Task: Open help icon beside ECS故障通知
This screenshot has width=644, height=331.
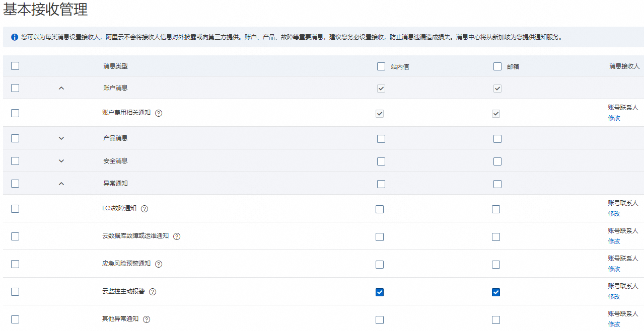Action: [x=145, y=209]
